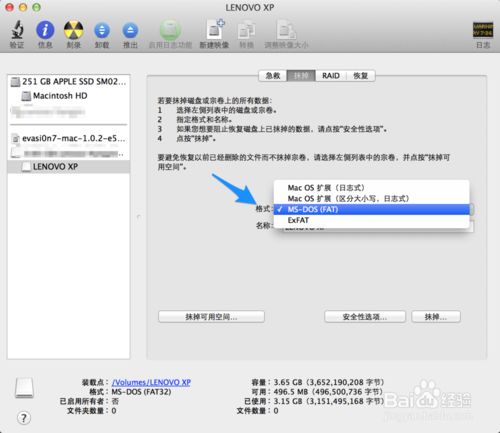
Task: Open the Log (日志) icon
Action: (483, 30)
